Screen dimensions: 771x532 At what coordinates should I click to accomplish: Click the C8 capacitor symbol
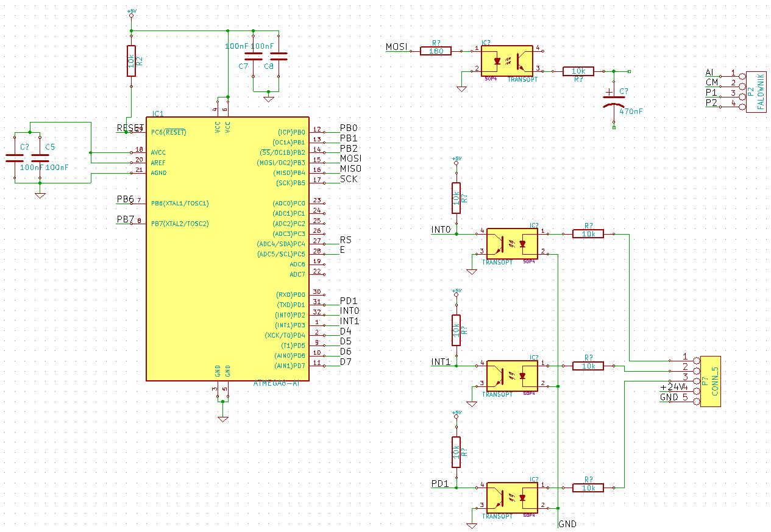(x=279, y=56)
